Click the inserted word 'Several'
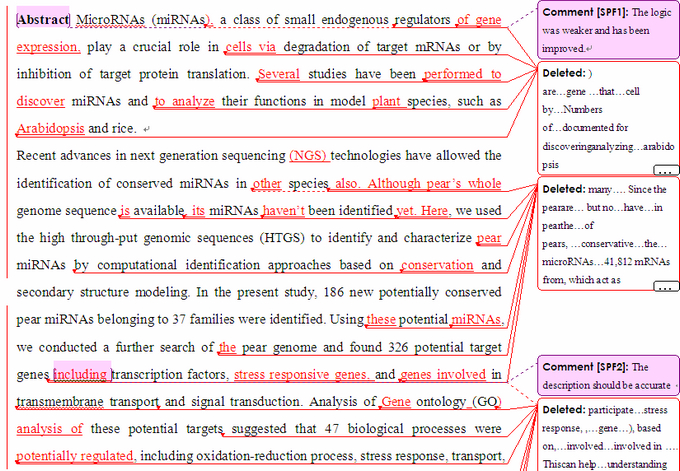The width and height of the screenshot is (680, 471). click(278, 74)
